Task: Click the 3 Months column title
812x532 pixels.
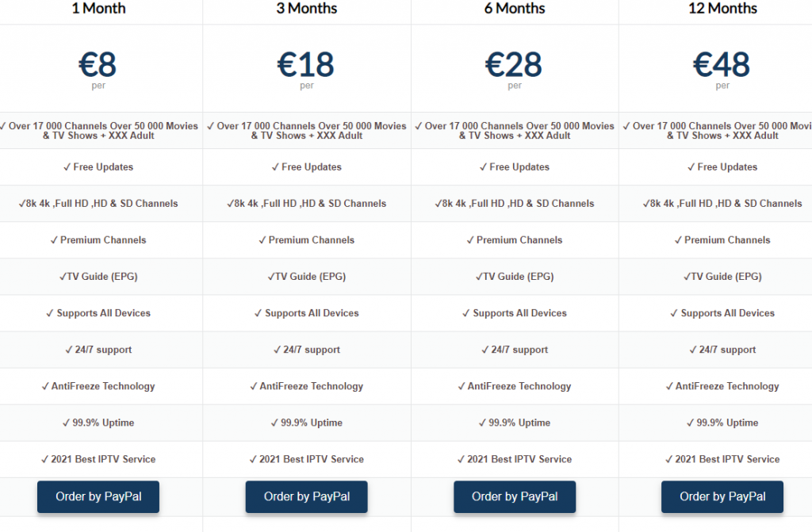Action: (307, 9)
